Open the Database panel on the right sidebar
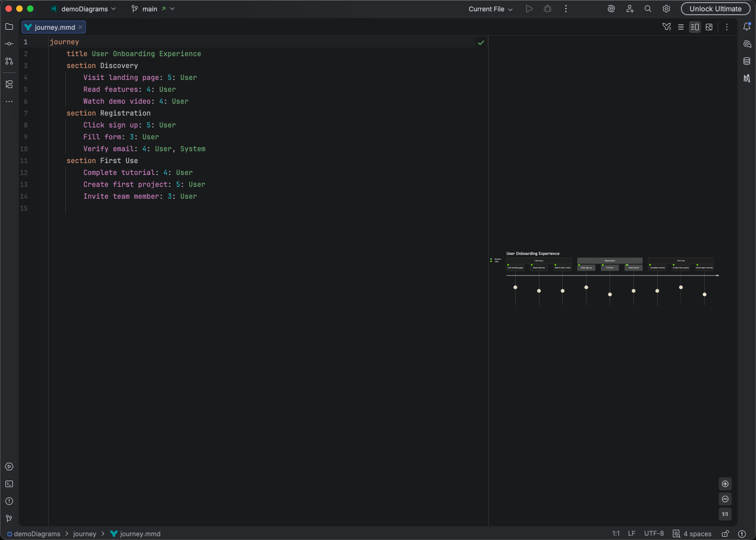 pos(748,61)
